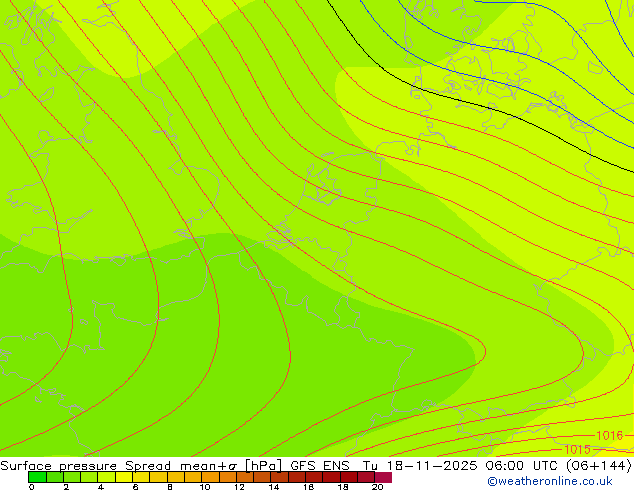Click the orange legend swatch at 10
Screen dimensions: 634x490
point(210,477)
